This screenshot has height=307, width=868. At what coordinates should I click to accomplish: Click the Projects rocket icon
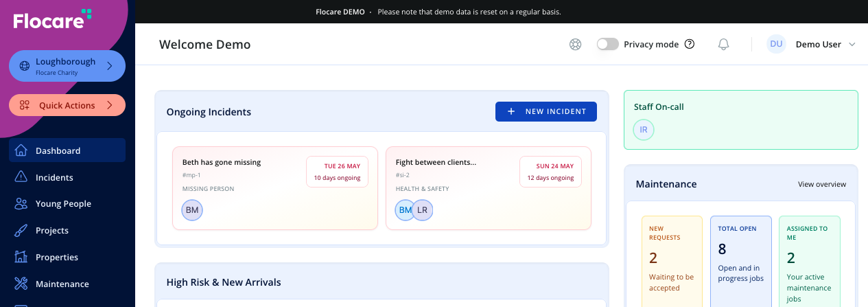[x=21, y=230]
